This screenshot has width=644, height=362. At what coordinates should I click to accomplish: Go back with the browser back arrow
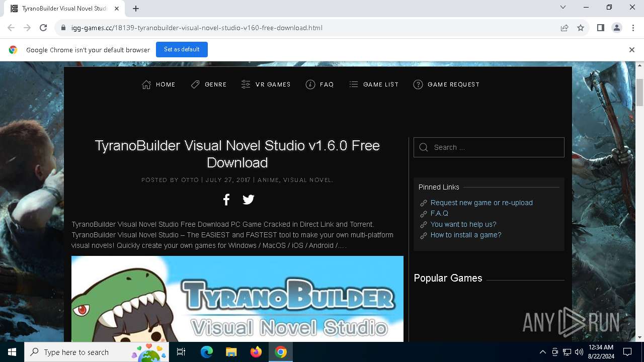point(11,28)
